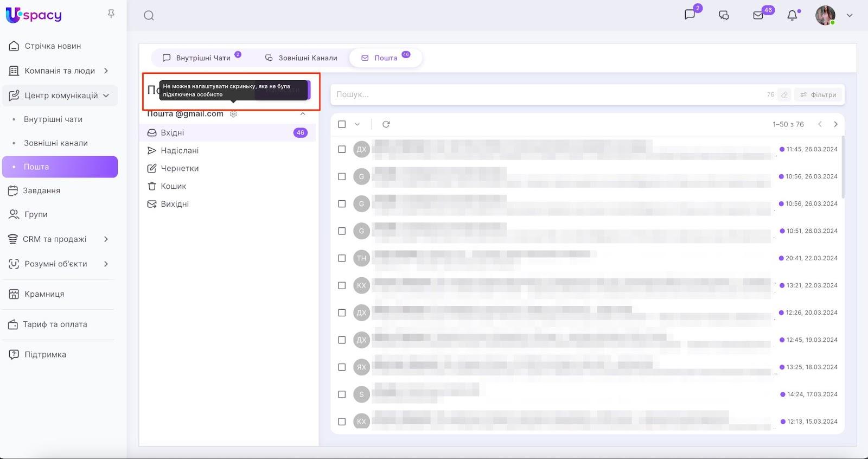Clear the search with the eraser icon

click(784, 94)
